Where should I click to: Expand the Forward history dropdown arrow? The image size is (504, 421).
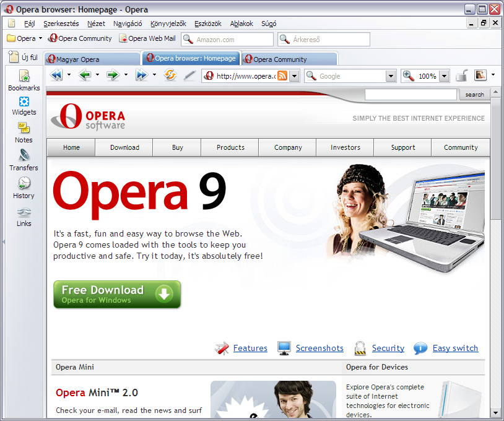pyautogui.click(x=126, y=75)
